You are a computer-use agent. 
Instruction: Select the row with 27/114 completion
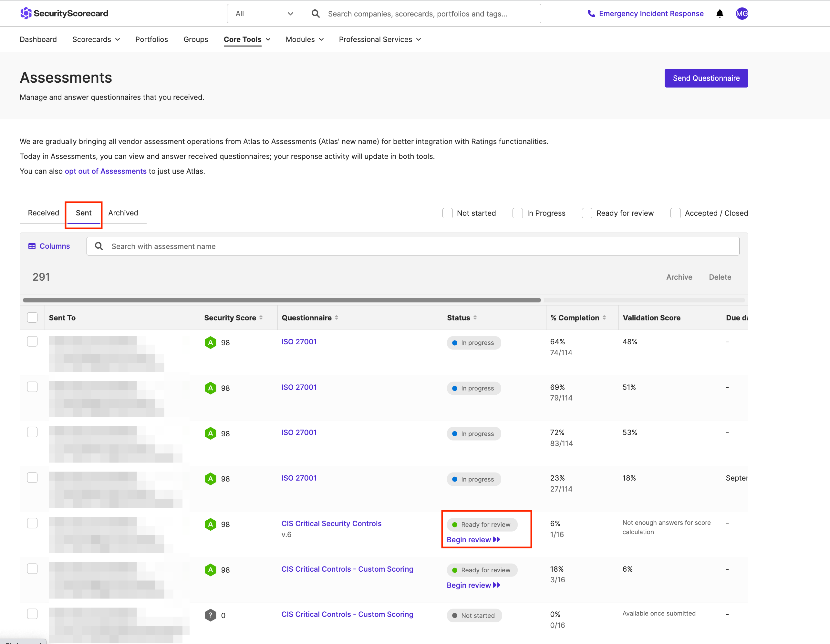point(32,478)
